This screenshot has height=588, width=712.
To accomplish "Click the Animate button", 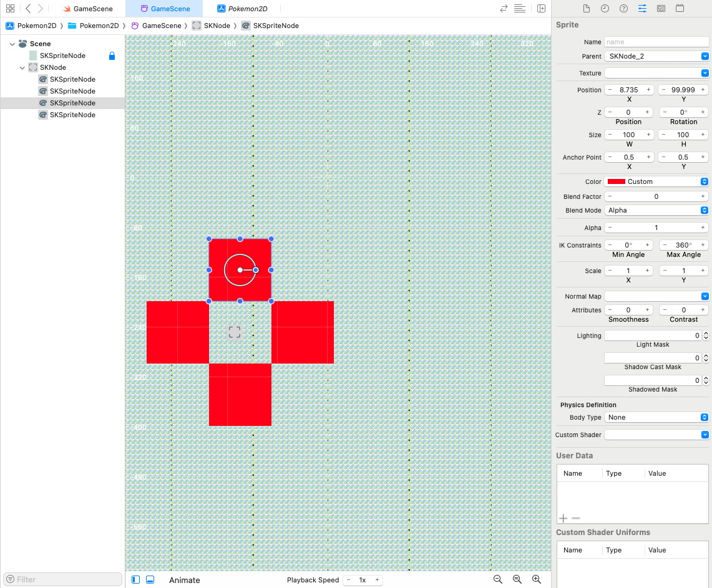I will [185, 580].
